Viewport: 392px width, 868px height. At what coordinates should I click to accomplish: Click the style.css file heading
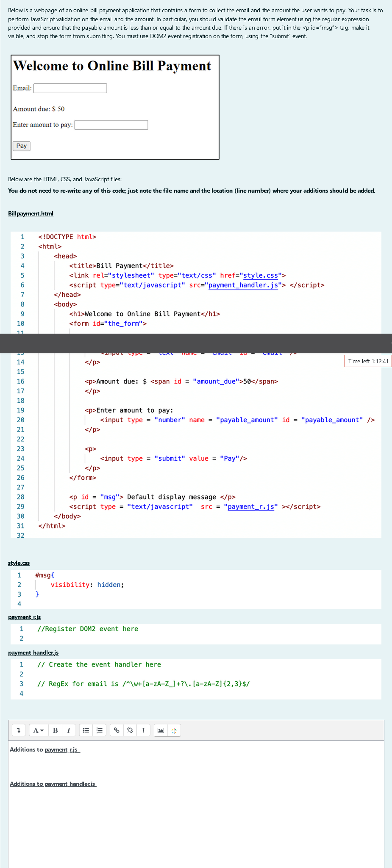(19, 563)
